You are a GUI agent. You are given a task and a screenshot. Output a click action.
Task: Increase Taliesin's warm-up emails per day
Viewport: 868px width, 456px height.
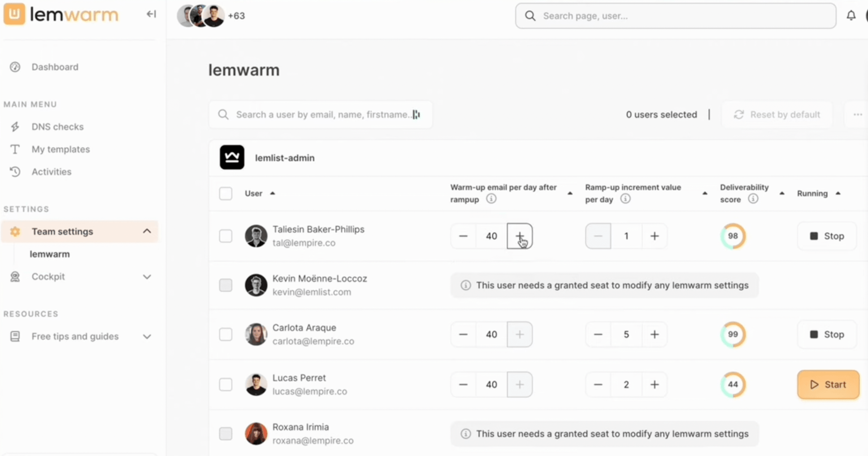point(520,236)
